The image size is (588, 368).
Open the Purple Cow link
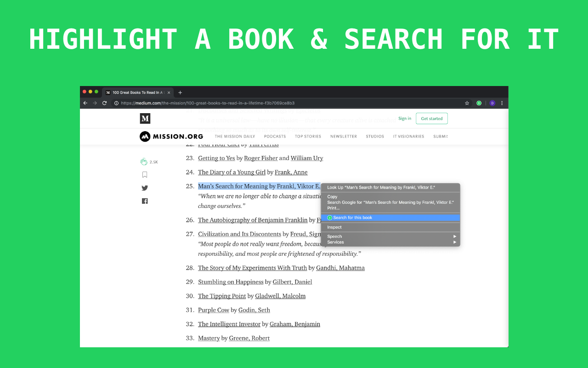tap(214, 310)
